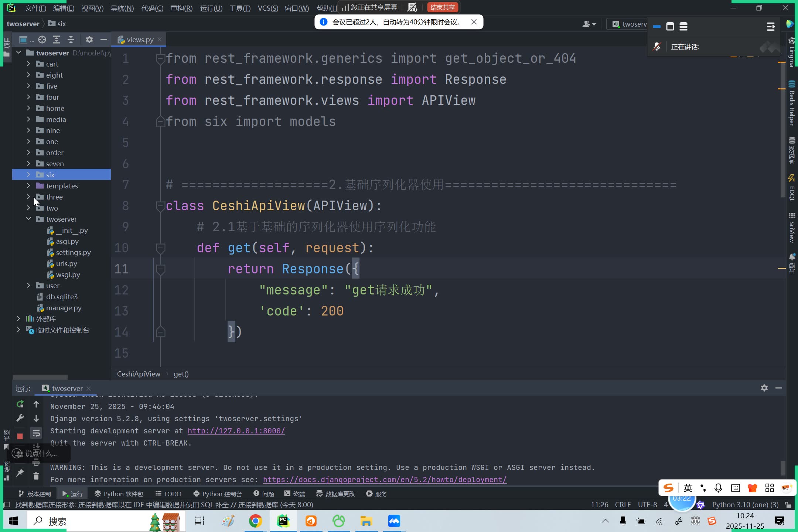Toggle English input mode button
The width and height of the screenshot is (798, 532).
pyautogui.click(x=688, y=488)
